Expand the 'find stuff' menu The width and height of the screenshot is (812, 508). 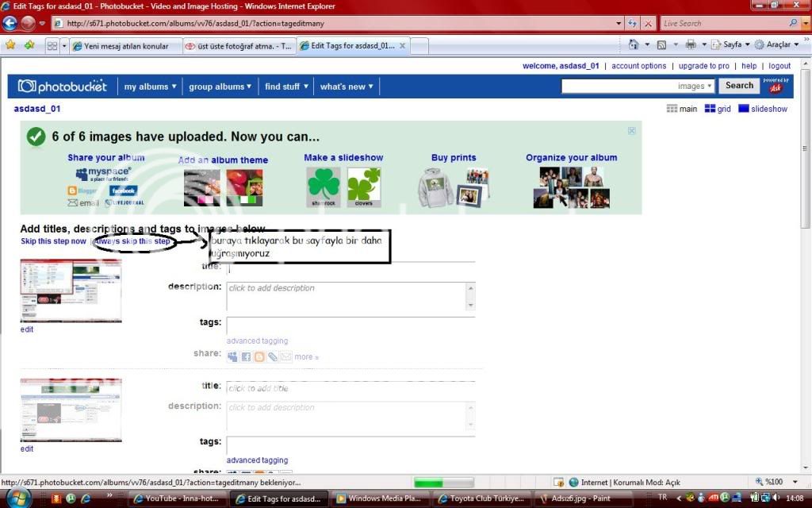[x=286, y=87]
